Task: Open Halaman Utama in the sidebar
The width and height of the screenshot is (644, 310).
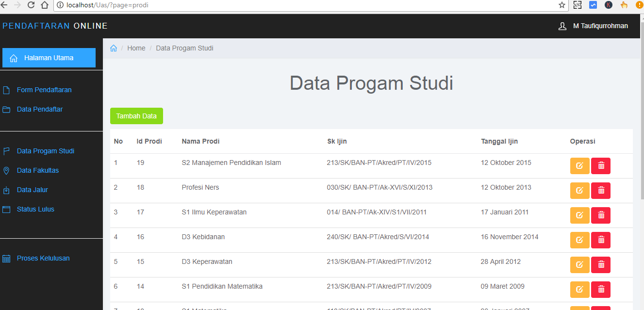Action: (x=49, y=58)
